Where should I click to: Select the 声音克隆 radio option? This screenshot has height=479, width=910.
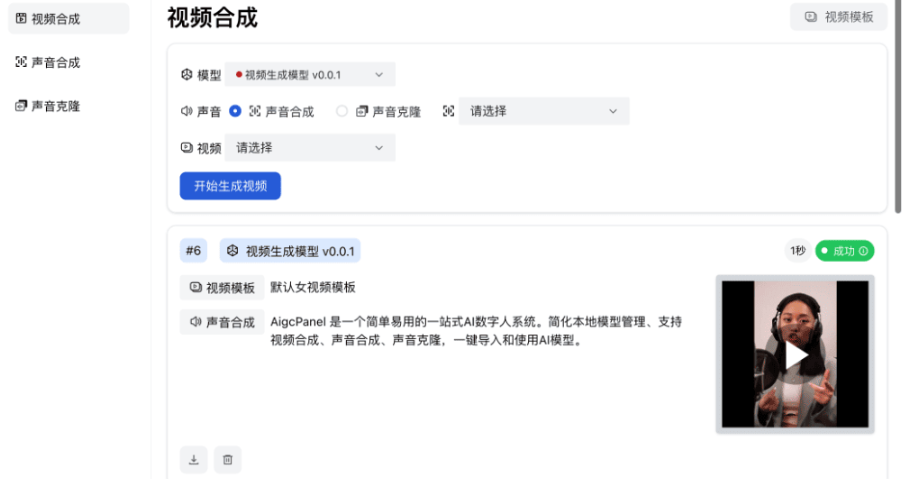click(342, 111)
